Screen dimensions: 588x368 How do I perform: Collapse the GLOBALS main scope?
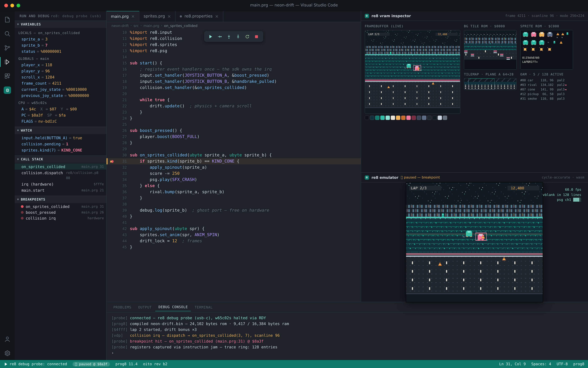click(34, 59)
